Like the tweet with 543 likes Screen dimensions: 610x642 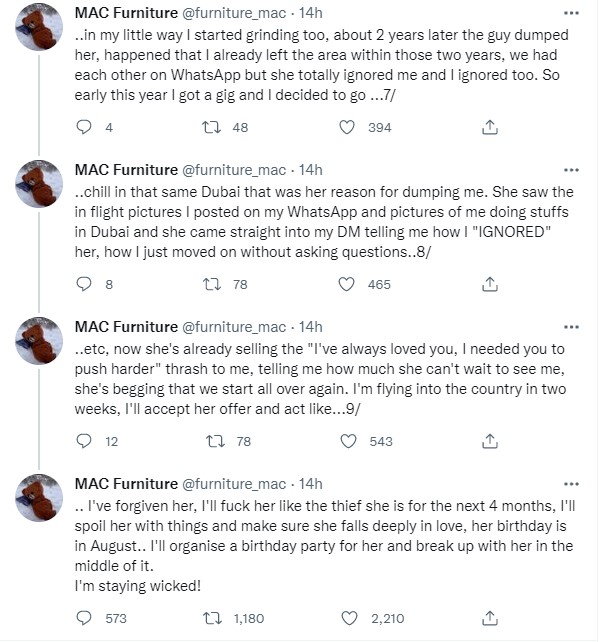point(347,441)
